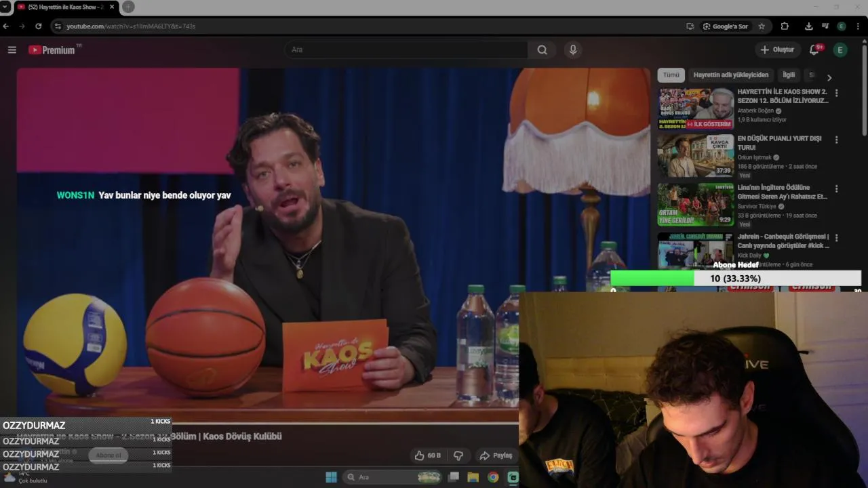
Task: Open Chrome from the taskbar
Action: [493, 477]
